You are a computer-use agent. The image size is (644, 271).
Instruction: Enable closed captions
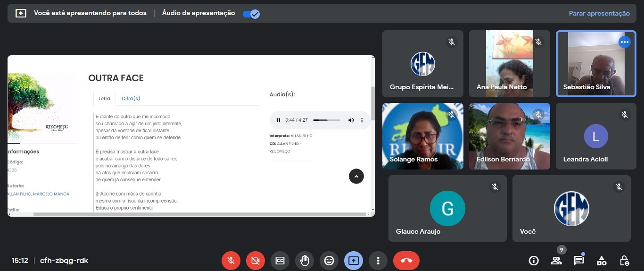coord(280,260)
